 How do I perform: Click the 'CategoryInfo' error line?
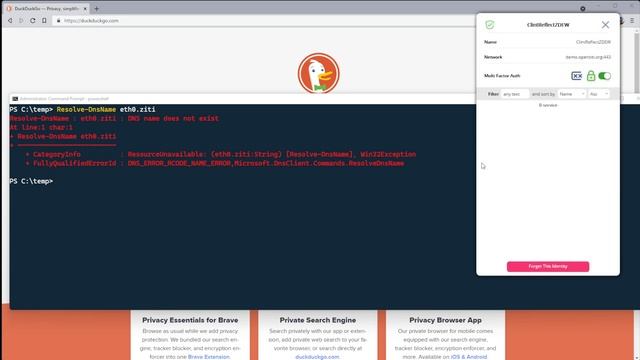220,154
